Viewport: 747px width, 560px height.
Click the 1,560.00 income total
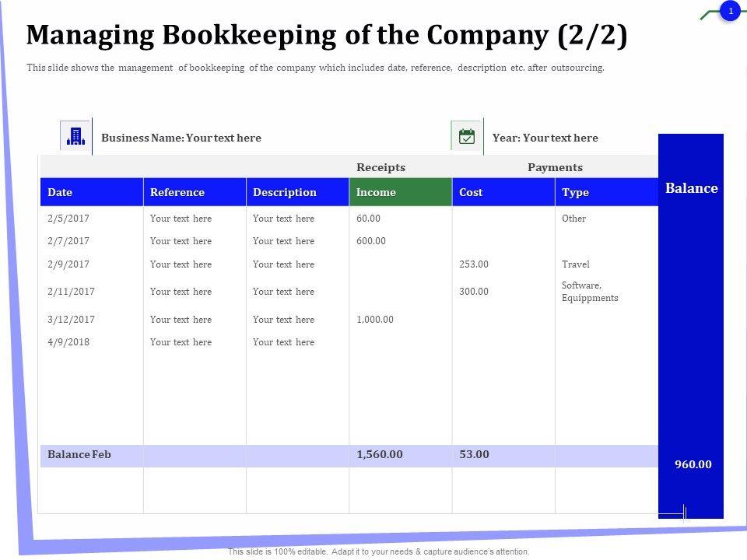pos(380,454)
